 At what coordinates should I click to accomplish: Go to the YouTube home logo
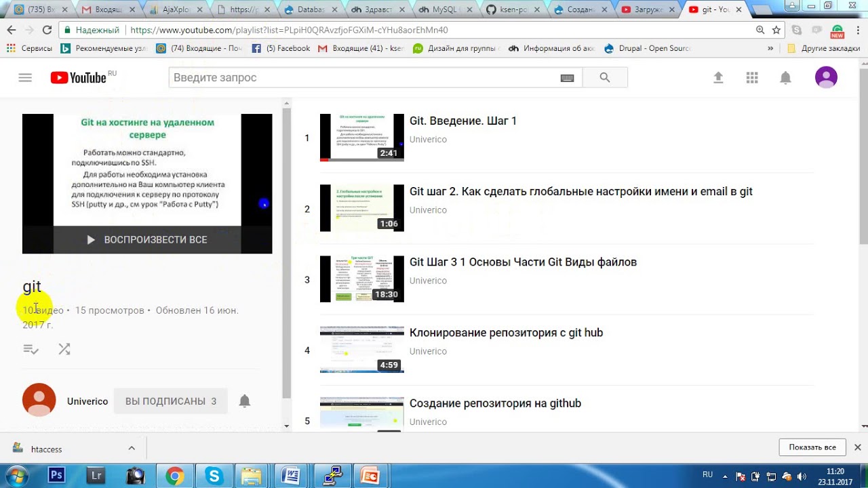coord(79,77)
